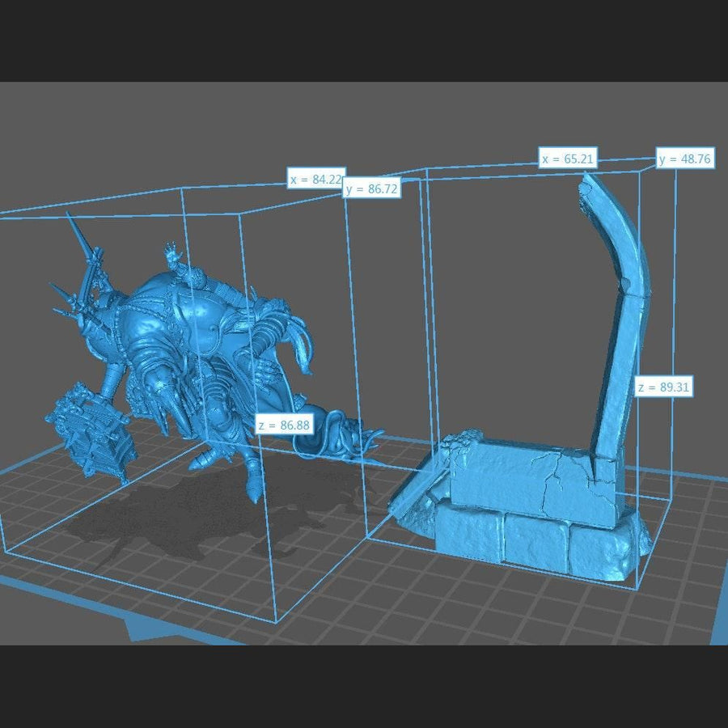Viewport: 728px width, 728px height.
Task: Click the y = 86.72 dimension label
Action: tap(371, 189)
